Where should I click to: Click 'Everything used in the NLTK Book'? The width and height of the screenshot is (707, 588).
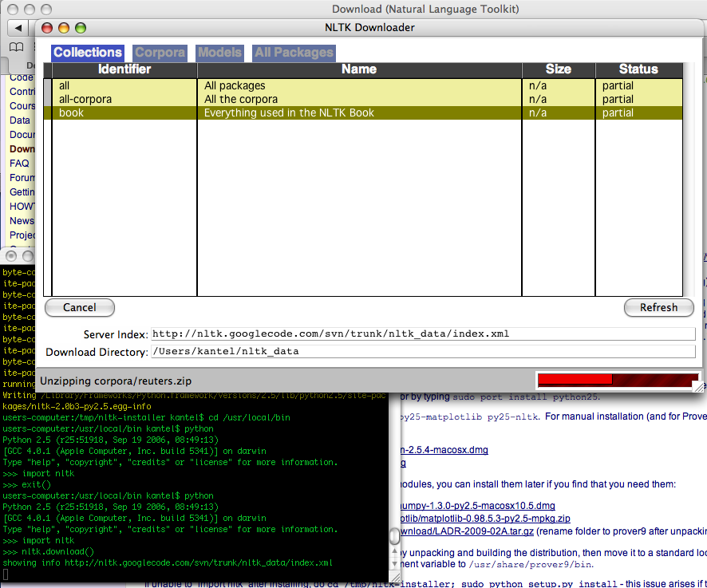point(289,112)
